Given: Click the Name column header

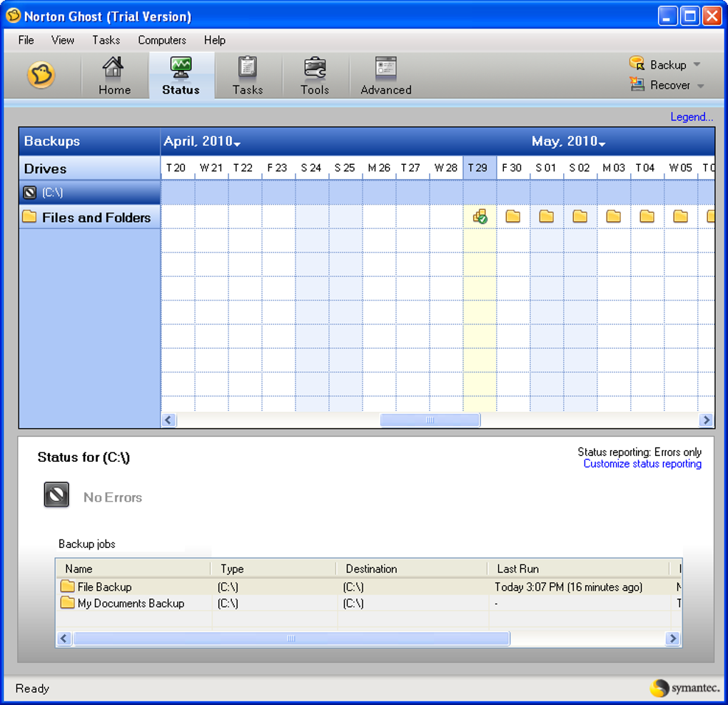Looking at the screenshot, I should click(133, 569).
